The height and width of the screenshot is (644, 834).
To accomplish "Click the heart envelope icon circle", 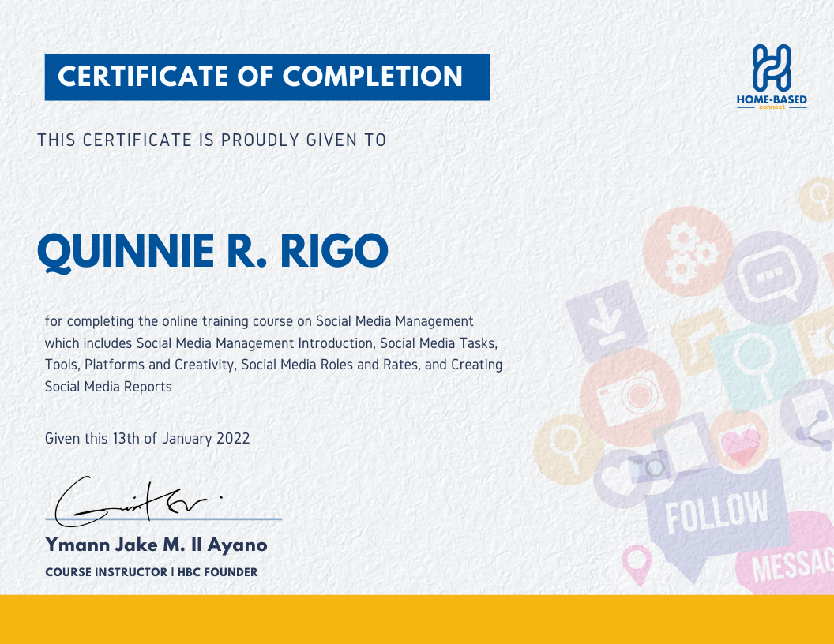I will click(739, 440).
